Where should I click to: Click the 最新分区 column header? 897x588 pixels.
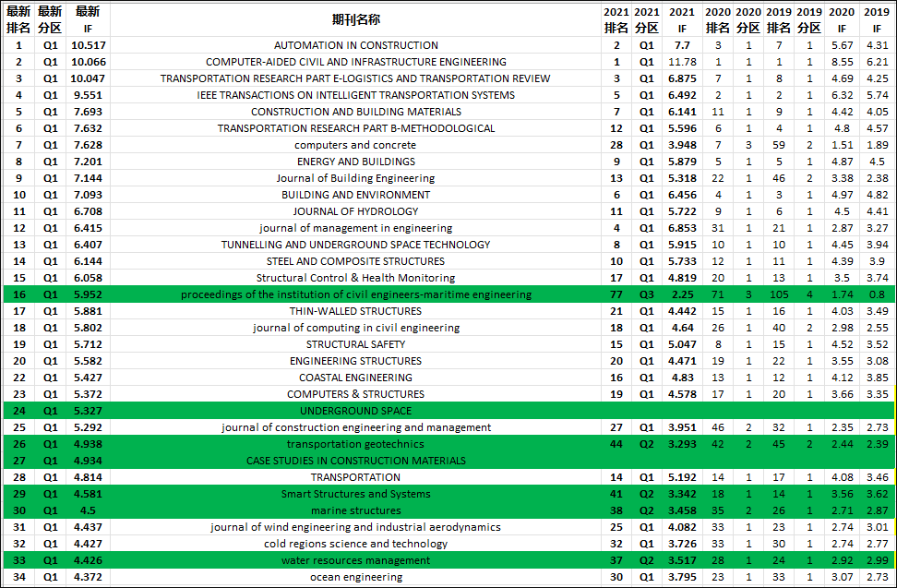[51, 19]
